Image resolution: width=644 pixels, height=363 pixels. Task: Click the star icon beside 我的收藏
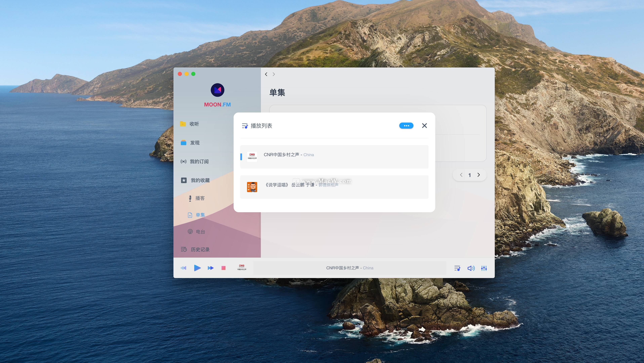[184, 180]
